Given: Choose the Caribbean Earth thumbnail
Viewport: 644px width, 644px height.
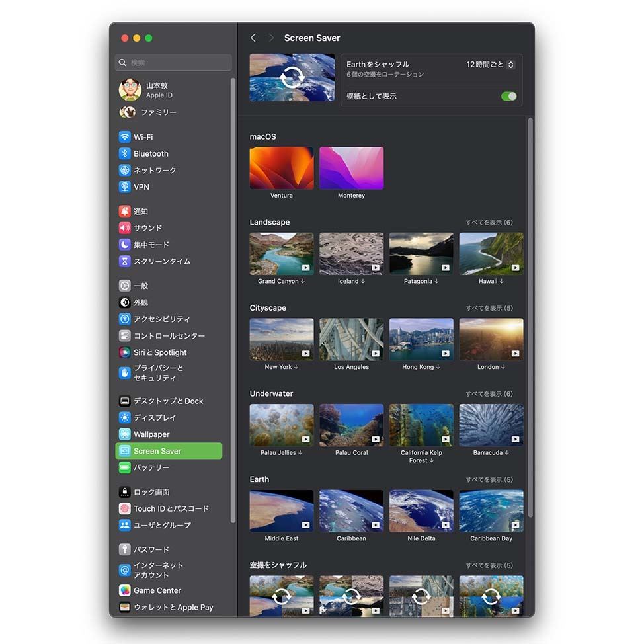Looking at the screenshot, I should (x=352, y=511).
